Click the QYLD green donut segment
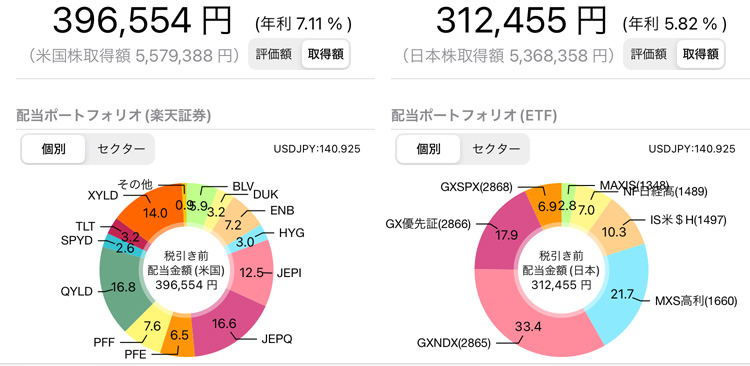The width and height of the screenshot is (750, 366). point(121,288)
